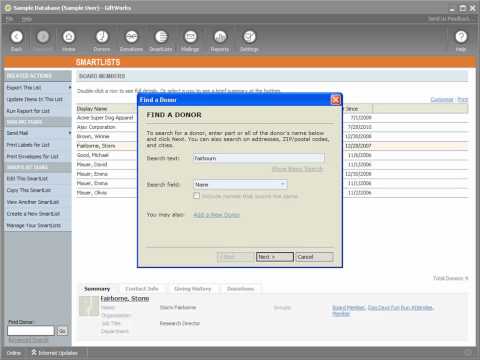The image size is (480, 360).
Task: Open the Donors section icon
Action: 102,37
